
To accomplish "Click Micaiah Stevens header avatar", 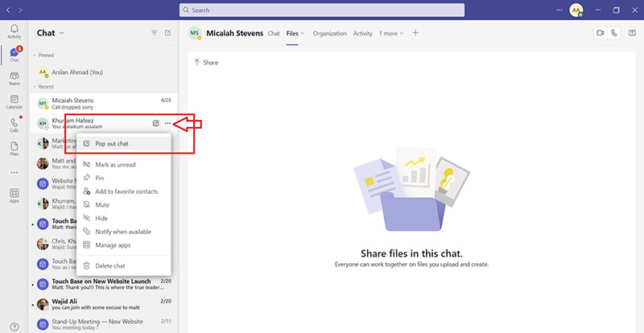I will coord(195,33).
